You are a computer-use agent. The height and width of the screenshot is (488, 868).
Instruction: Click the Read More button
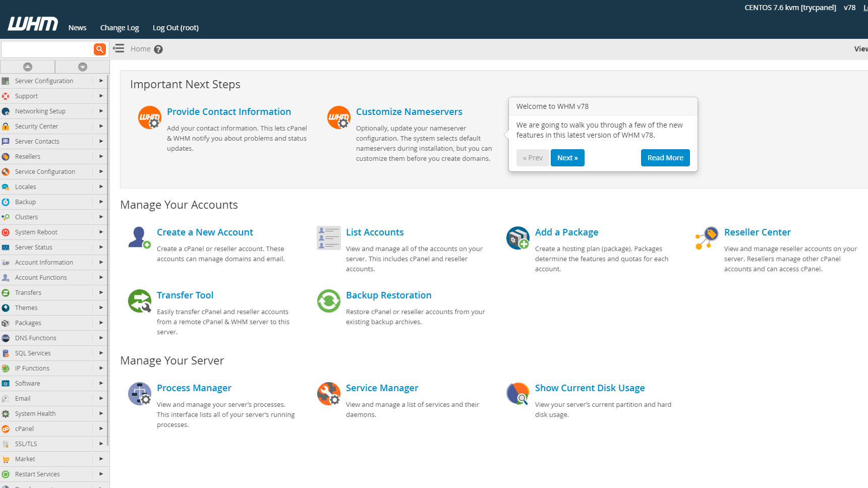point(665,158)
